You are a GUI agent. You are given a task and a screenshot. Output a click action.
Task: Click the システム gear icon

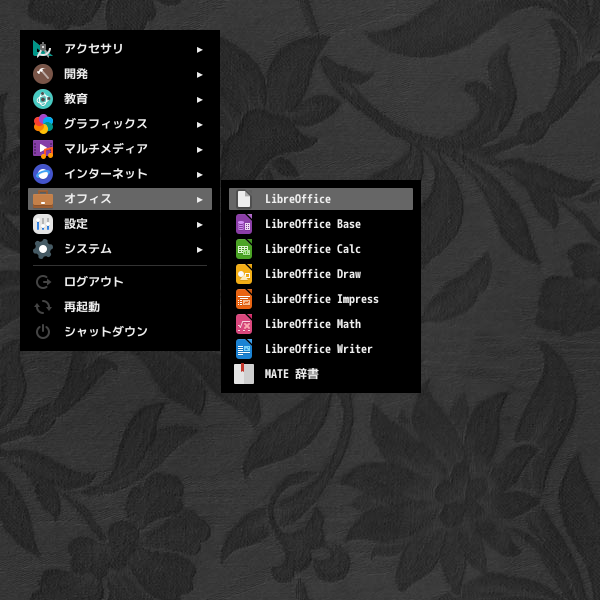pos(43,249)
